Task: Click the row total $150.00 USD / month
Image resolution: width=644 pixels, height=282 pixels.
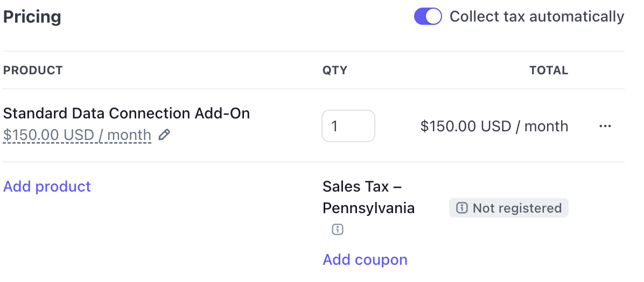Action: click(494, 126)
